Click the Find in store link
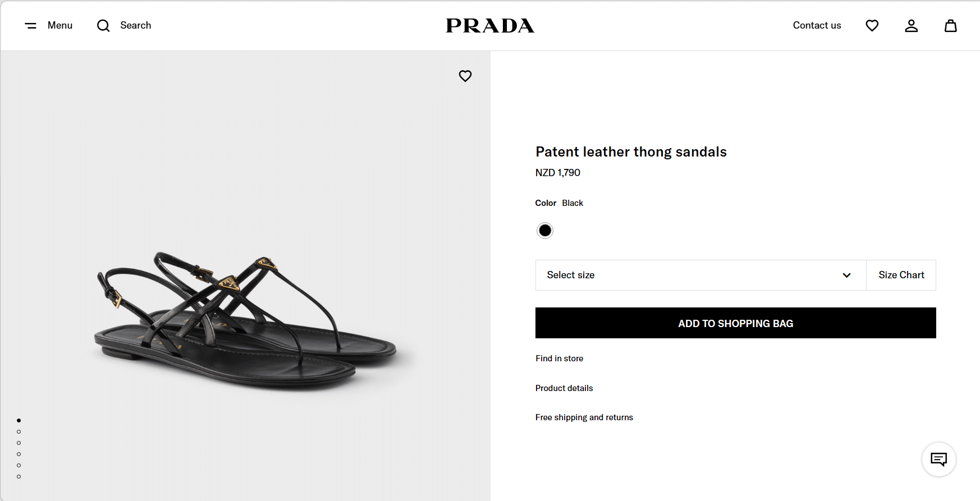 coord(559,358)
